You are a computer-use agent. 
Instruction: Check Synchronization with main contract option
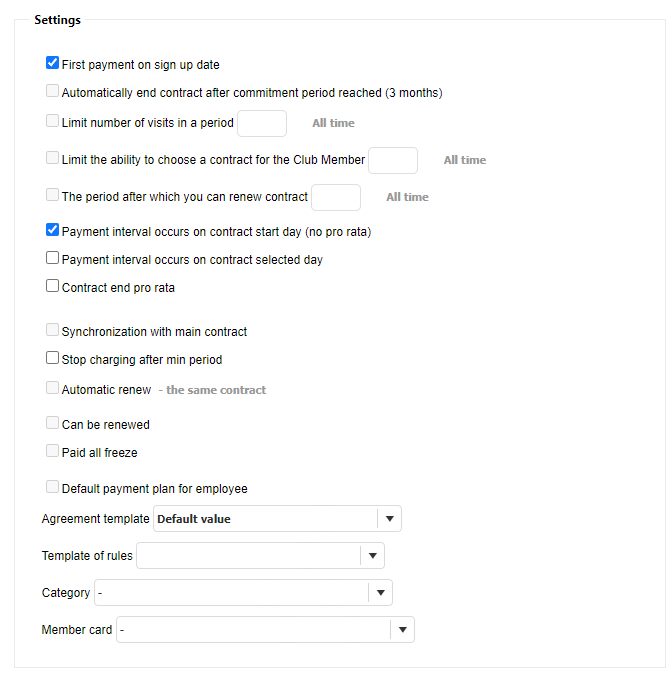tap(52, 330)
